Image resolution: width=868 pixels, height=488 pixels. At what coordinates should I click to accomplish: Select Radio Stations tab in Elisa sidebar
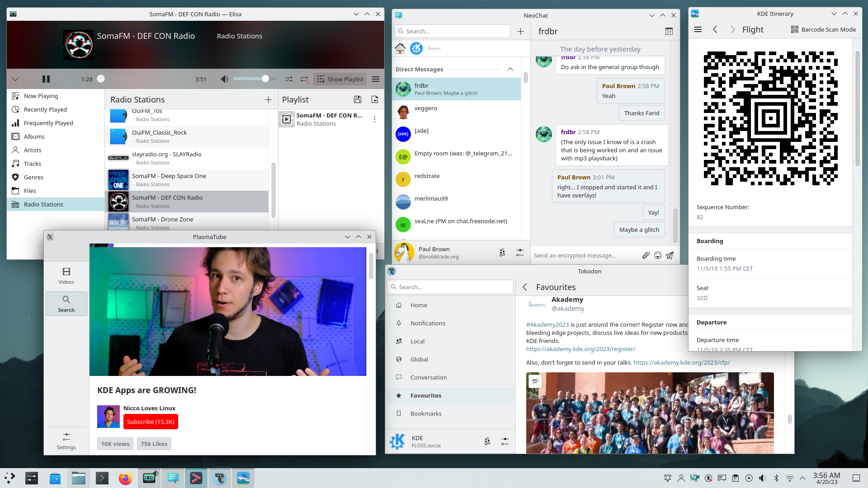(x=43, y=204)
